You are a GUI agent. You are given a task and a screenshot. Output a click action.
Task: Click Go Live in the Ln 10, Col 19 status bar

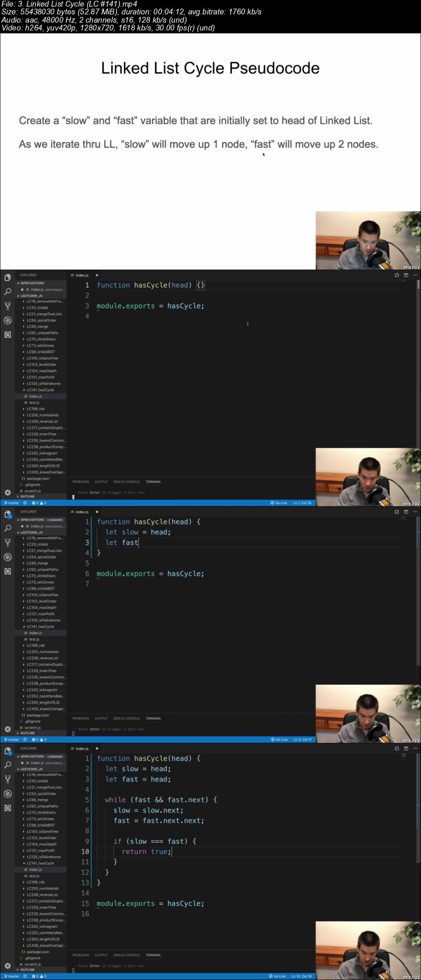pyautogui.click(x=277, y=976)
